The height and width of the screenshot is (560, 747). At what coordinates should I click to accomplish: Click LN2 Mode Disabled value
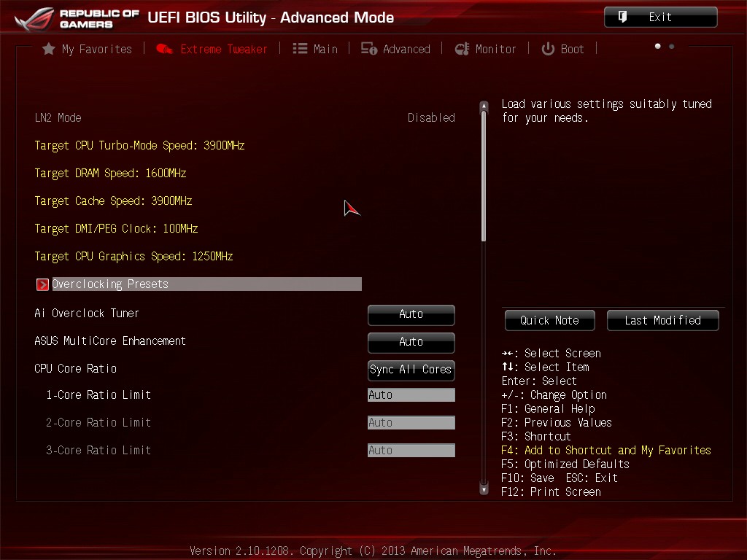(431, 117)
